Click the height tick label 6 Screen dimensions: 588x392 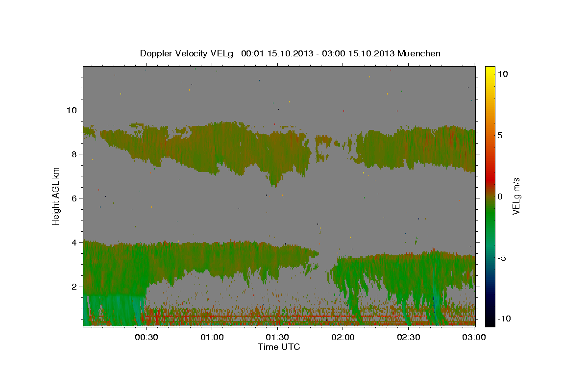pos(75,198)
